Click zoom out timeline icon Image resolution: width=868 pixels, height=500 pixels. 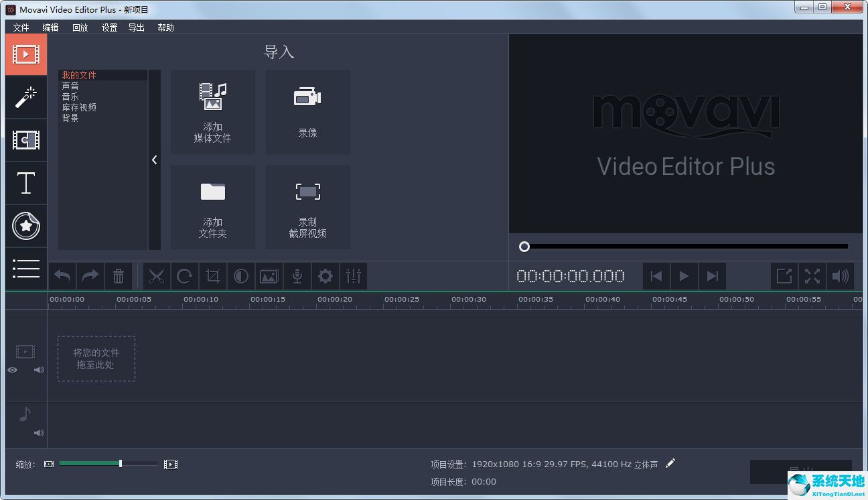coord(49,464)
